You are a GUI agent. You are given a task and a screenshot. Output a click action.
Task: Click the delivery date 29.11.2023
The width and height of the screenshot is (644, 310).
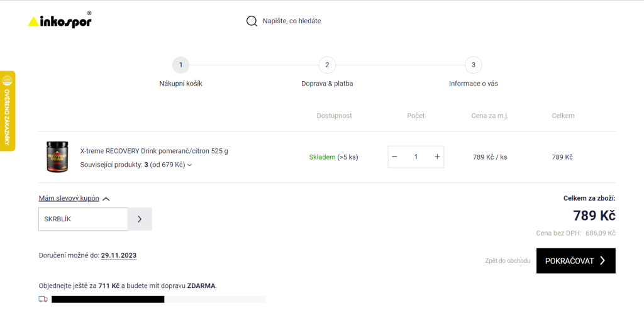coord(119,255)
